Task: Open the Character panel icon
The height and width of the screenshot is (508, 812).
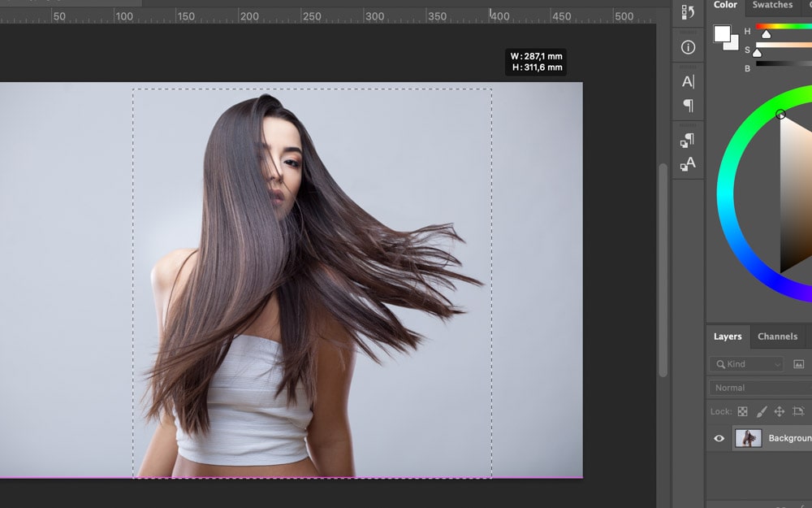Action: (x=688, y=81)
